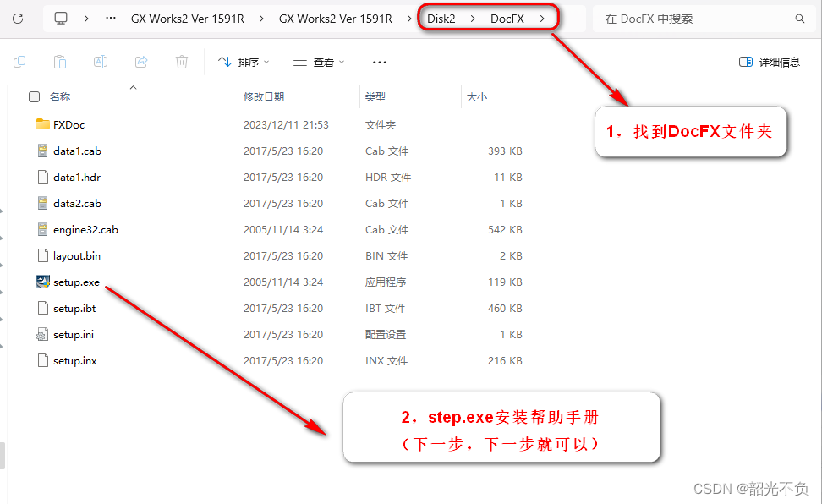Click the 216 KB size cell

(505, 361)
